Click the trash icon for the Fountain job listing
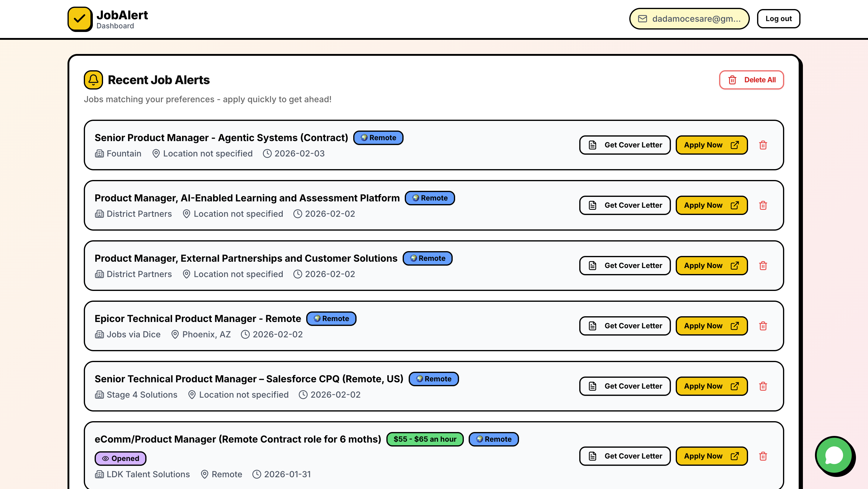Screen dimensions: 868x489 coord(763,145)
